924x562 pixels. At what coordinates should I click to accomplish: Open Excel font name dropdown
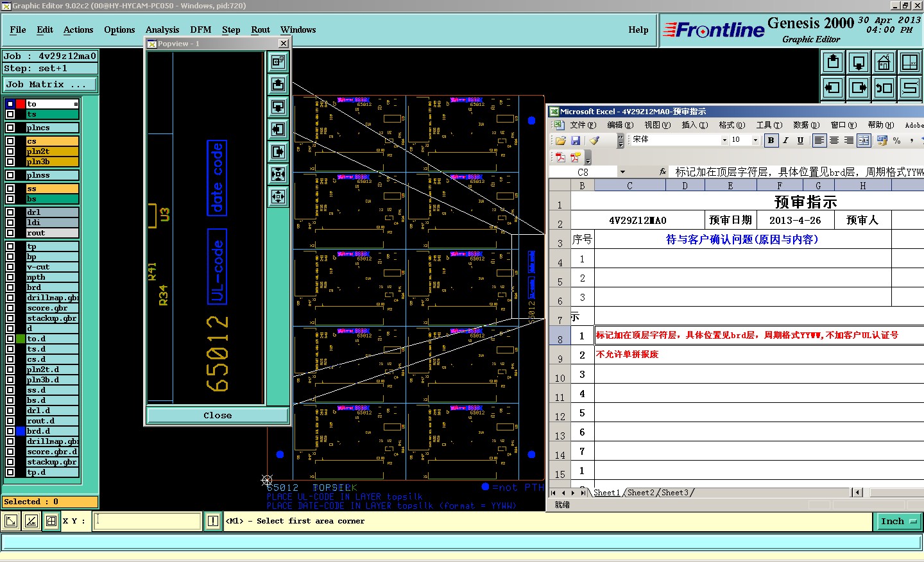(x=724, y=140)
